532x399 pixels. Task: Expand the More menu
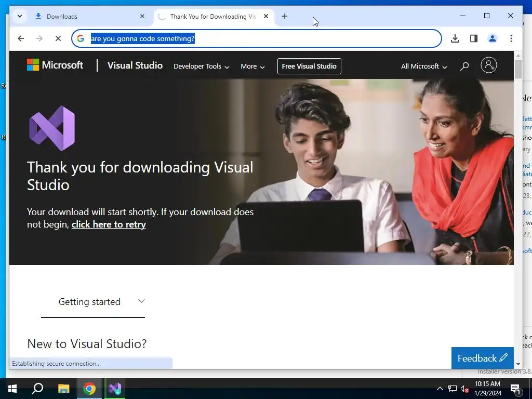tap(252, 66)
